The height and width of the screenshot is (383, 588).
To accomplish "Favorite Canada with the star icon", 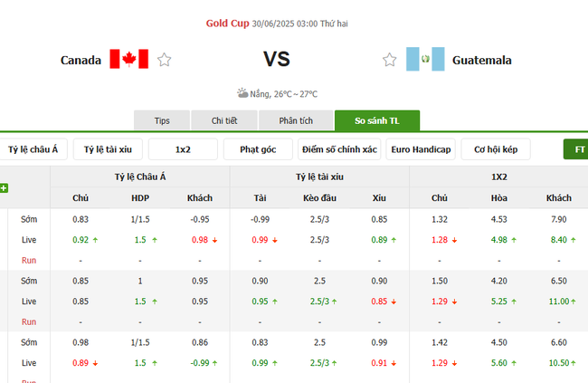I will (164, 60).
